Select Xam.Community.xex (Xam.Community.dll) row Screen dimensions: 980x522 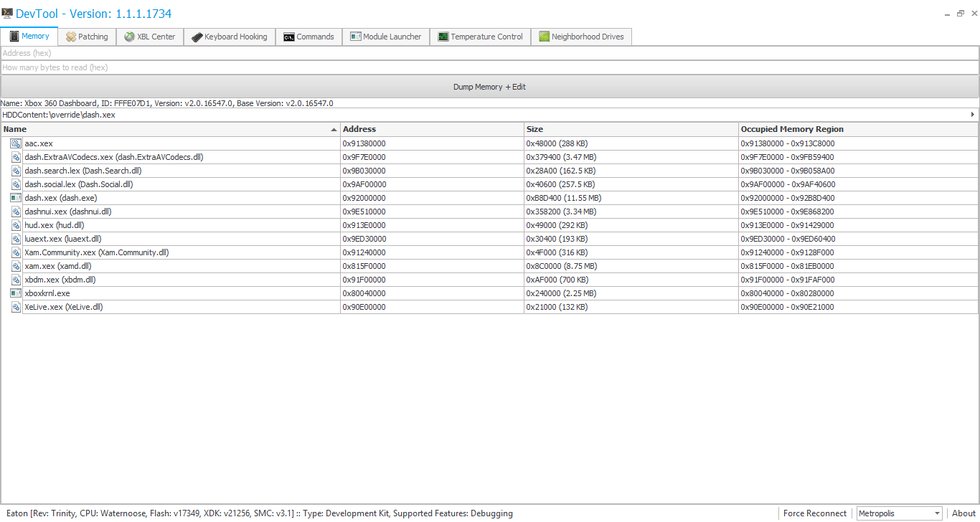(x=97, y=252)
